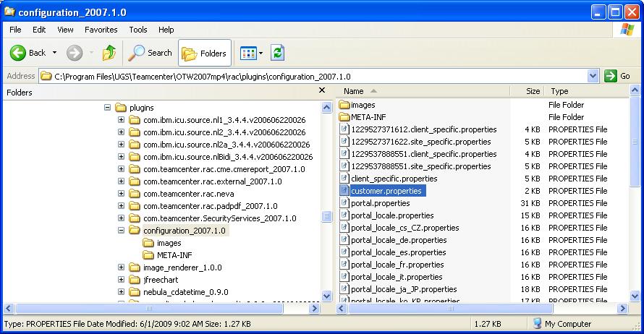This screenshot has height=334, width=644.
Task: Click the Go button
Action: [617, 76]
